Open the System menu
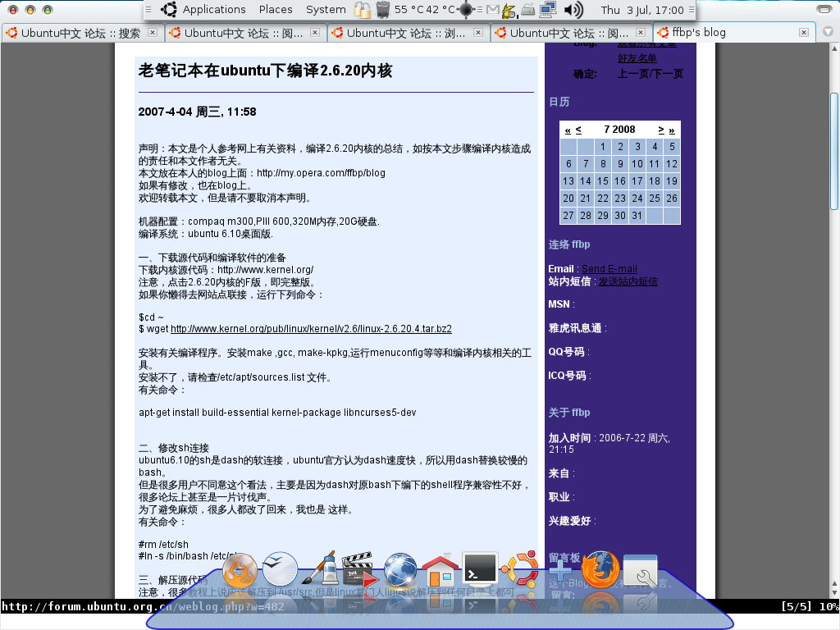 [x=326, y=10]
